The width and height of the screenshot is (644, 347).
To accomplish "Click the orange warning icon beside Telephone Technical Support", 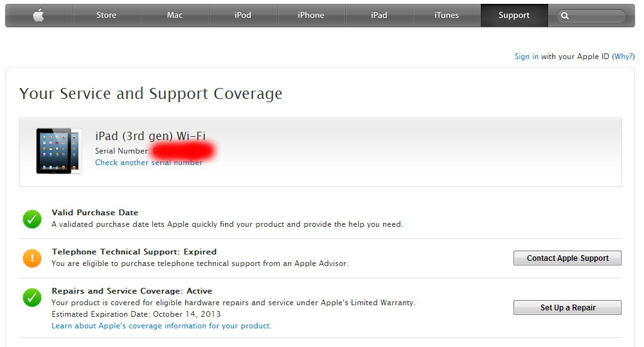I will 32,258.
